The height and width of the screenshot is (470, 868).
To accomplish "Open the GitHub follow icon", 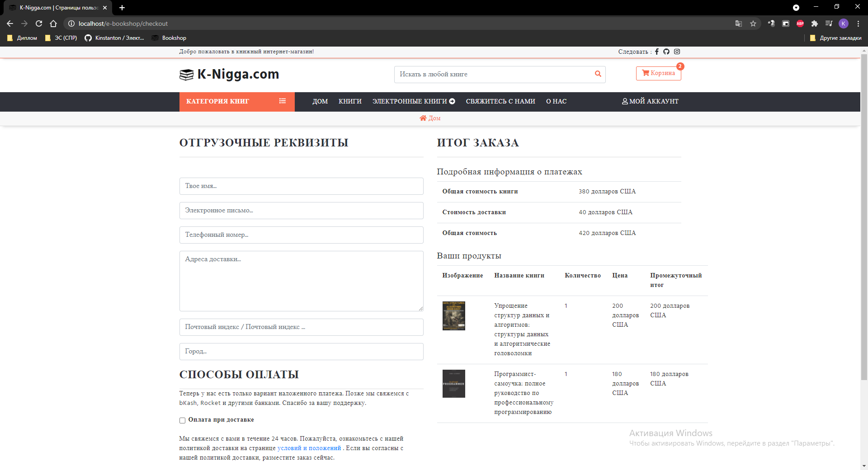I will pos(666,52).
